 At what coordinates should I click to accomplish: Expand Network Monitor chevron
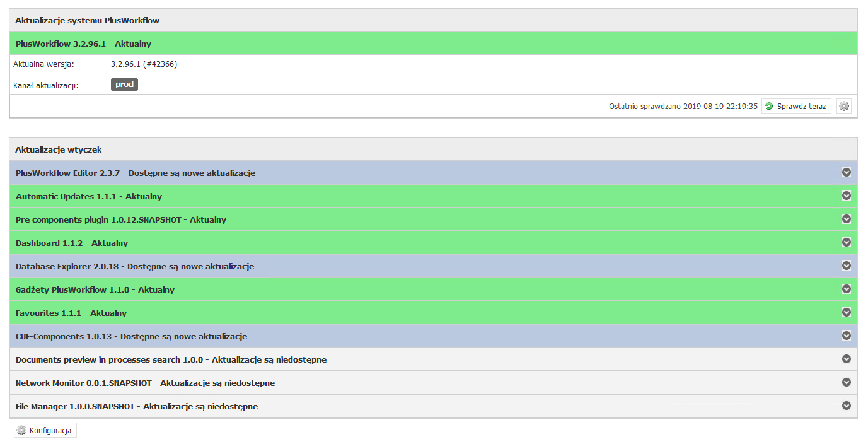point(847,382)
